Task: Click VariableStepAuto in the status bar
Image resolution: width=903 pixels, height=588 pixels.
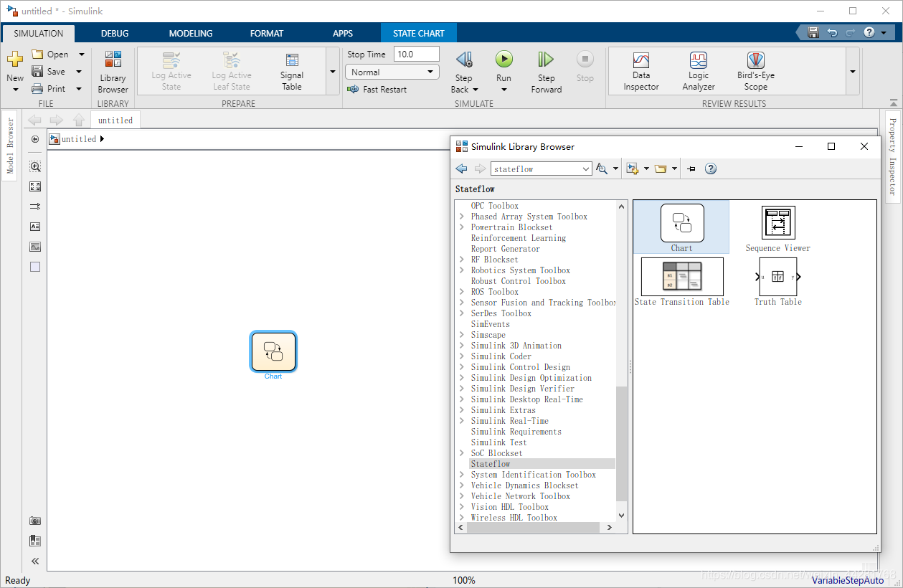Action: (848, 580)
